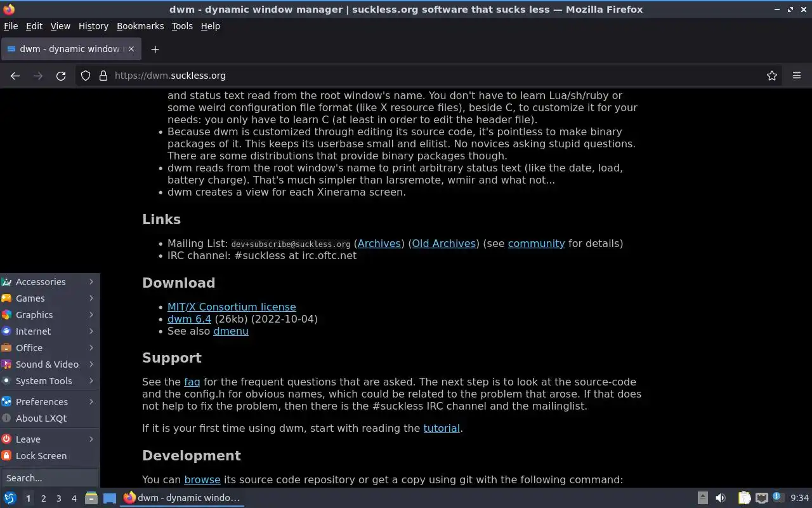Open a new tab with plus button
The image size is (812, 508).
pos(155,49)
